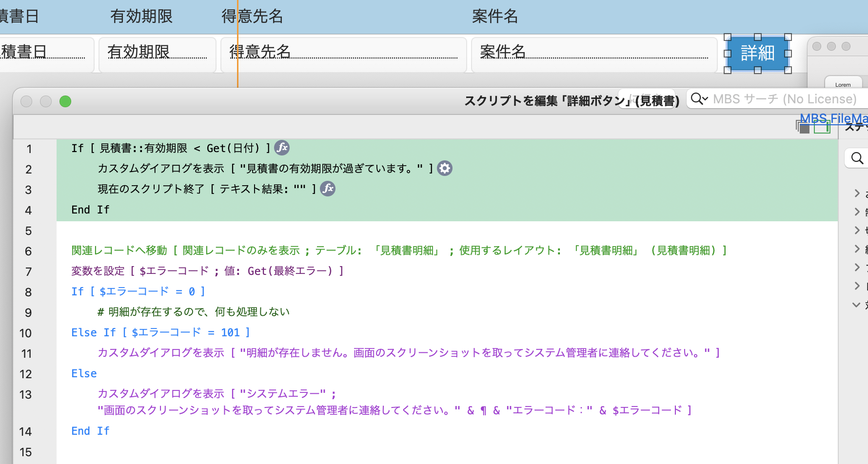The width and height of the screenshot is (868, 464).
Task: Click the MBS FileMaker link
Action: (x=832, y=118)
